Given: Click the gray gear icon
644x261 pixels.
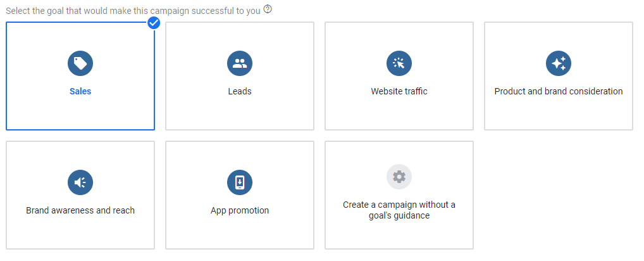Looking at the screenshot, I should (399, 177).
